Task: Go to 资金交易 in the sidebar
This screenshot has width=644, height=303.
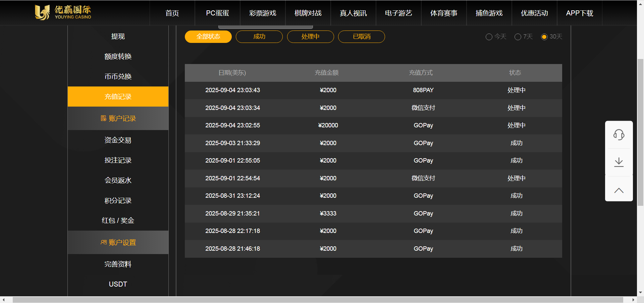Action: [118, 140]
